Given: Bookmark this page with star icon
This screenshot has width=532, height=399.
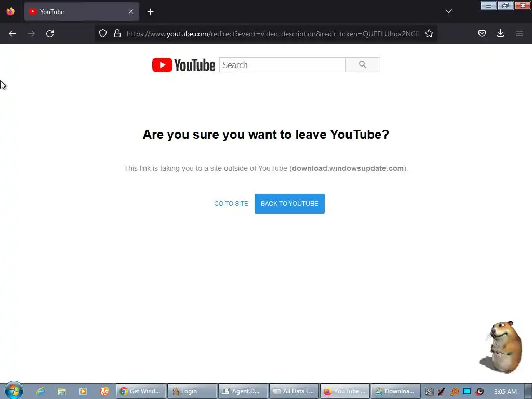Looking at the screenshot, I should tap(429, 33).
